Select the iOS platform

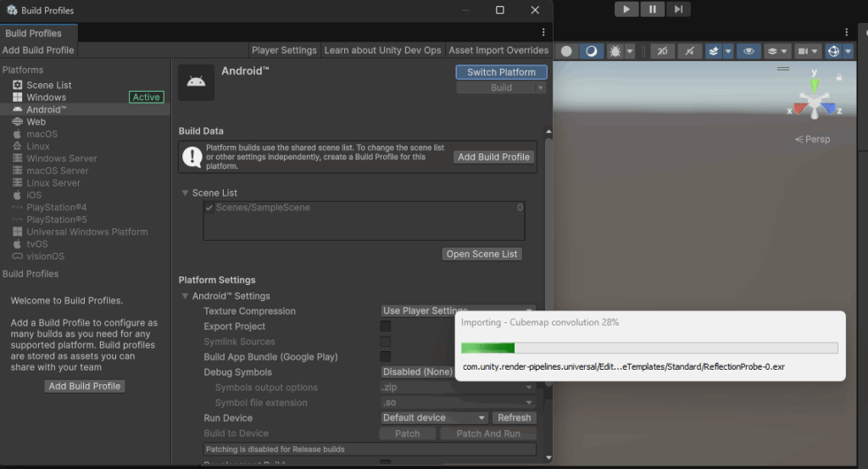tap(34, 195)
